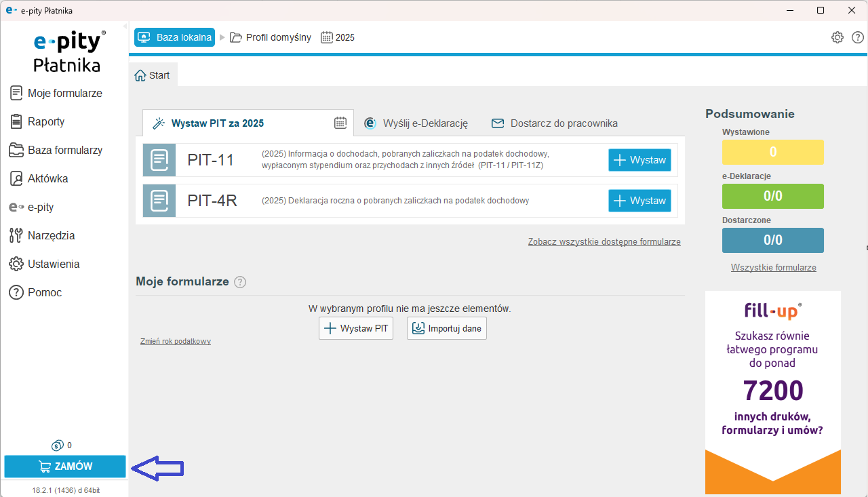Viewport: 868px width, 497px height.
Task: Click the PIT-11 form document icon
Action: tap(159, 160)
